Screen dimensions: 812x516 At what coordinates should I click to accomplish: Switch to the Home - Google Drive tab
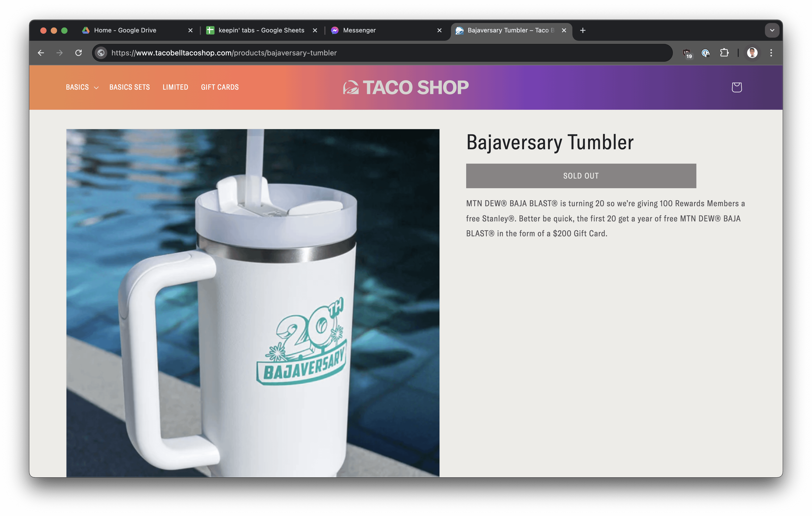125,30
